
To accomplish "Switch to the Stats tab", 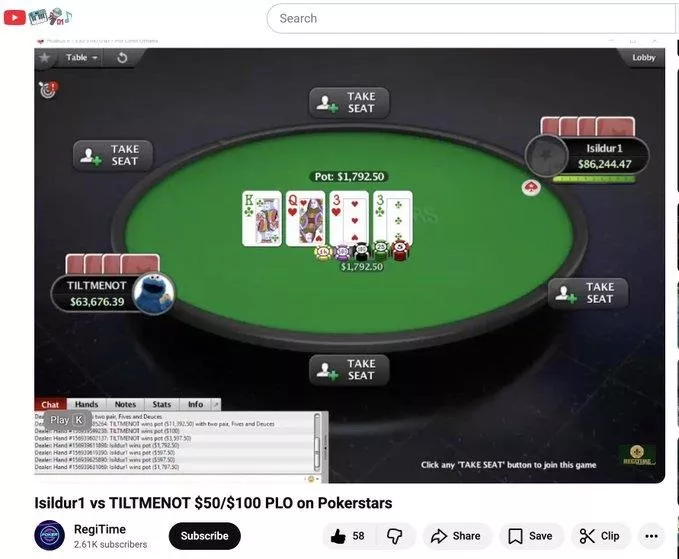I will 162,404.
